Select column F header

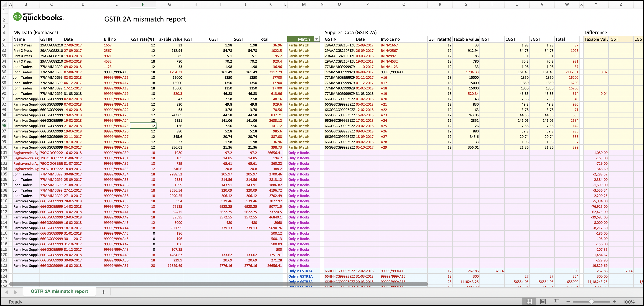(143, 4)
